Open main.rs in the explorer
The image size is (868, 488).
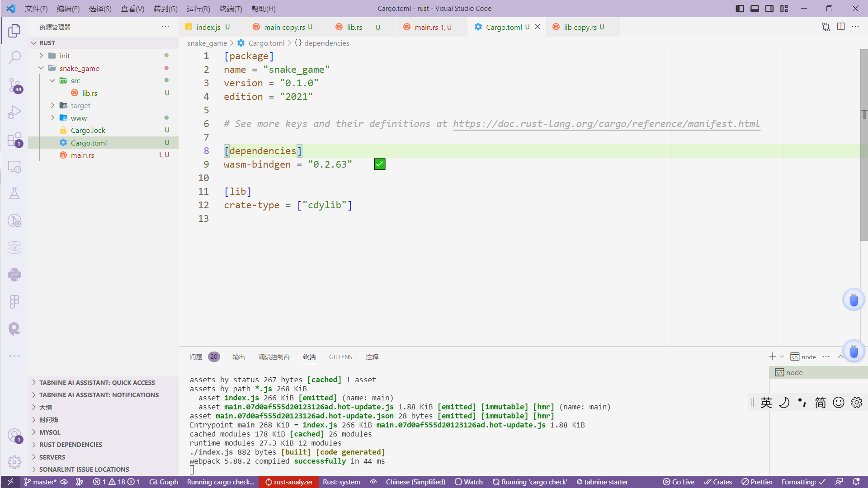pyautogui.click(x=82, y=155)
